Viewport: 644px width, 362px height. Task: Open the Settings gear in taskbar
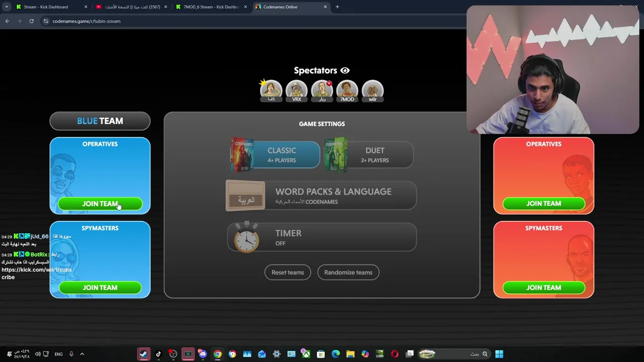pos(276,354)
